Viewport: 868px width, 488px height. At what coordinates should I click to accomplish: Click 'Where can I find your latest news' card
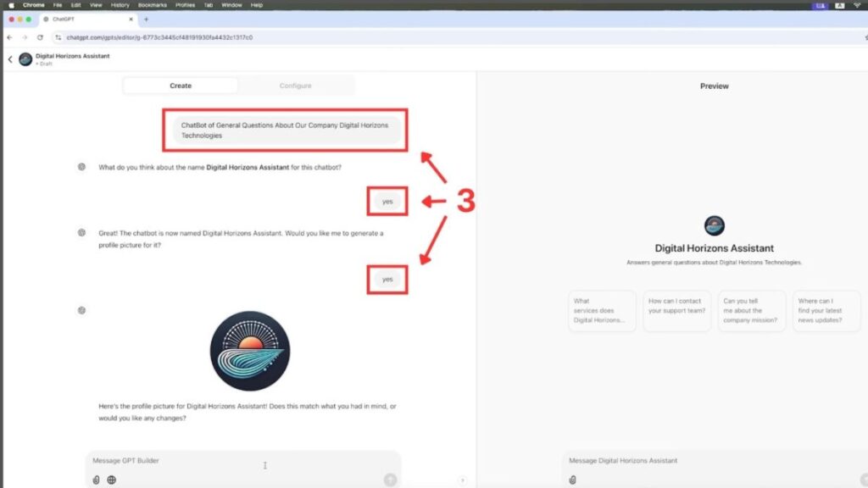pyautogui.click(x=826, y=311)
